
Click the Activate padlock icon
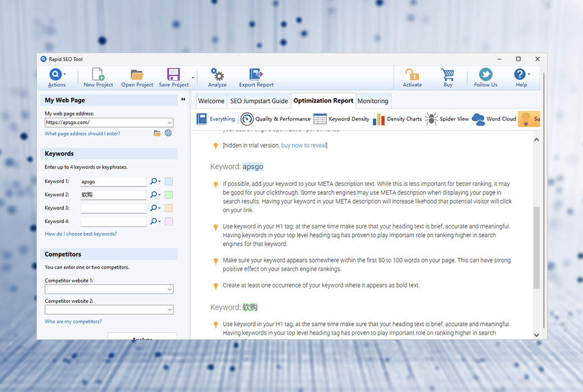pos(412,74)
